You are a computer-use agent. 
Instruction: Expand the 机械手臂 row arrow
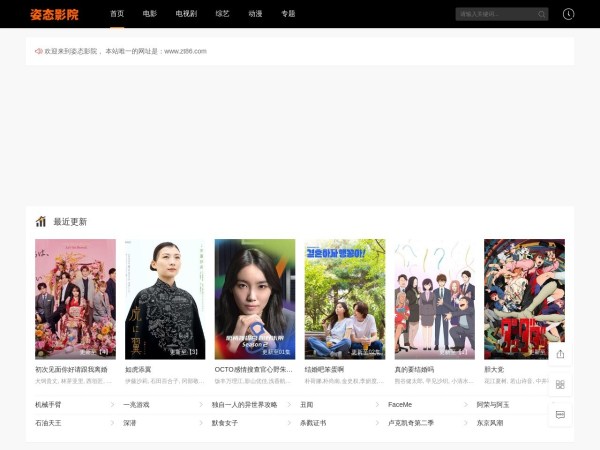113,405
